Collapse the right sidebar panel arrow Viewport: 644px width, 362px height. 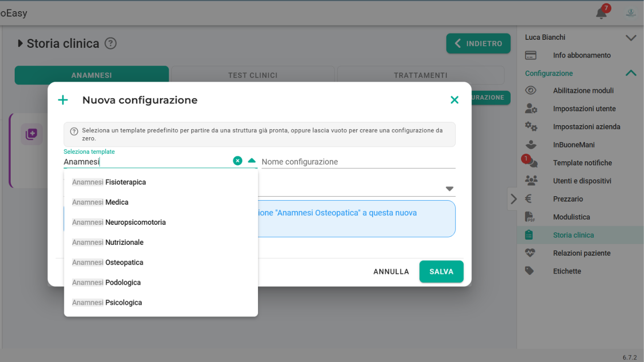point(513,199)
